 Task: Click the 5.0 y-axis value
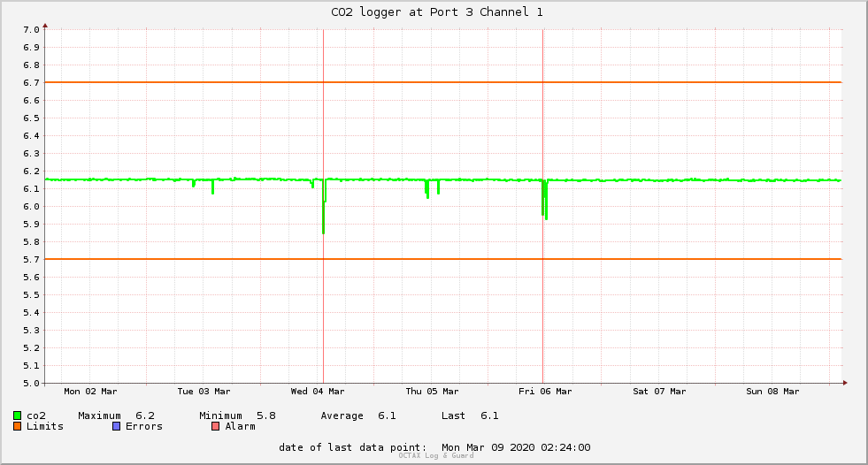click(31, 383)
